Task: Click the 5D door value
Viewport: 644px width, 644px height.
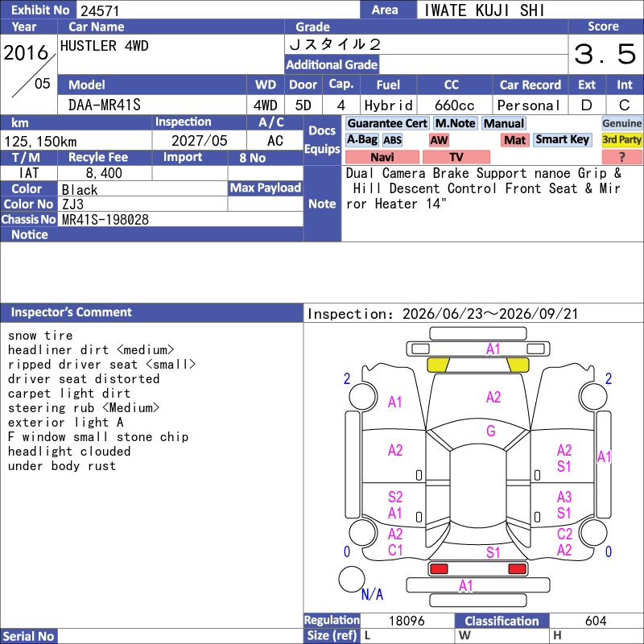Action: tap(303, 105)
